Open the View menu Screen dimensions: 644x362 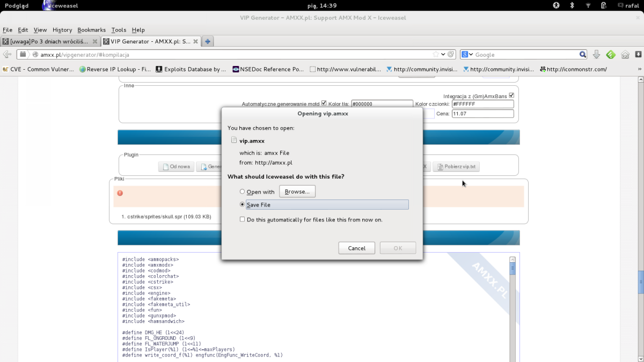pos(40,30)
